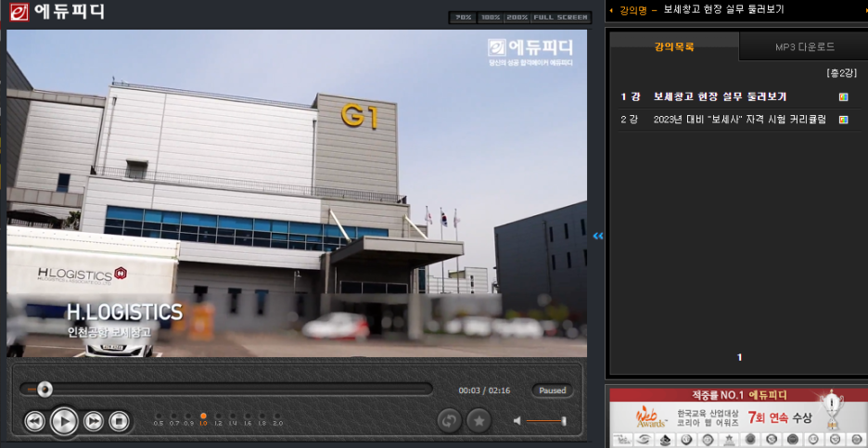Image resolution: width=868 pixels, height=448 pixels.
Task: Click the left orange arrow by 강의명
Action: [610, 10]
